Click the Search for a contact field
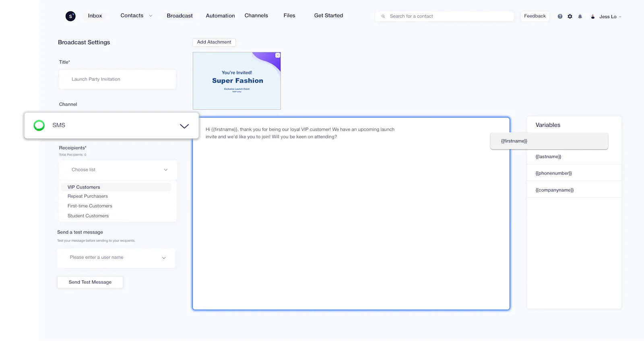Viewport: 644px width, 341px height. 444,17
